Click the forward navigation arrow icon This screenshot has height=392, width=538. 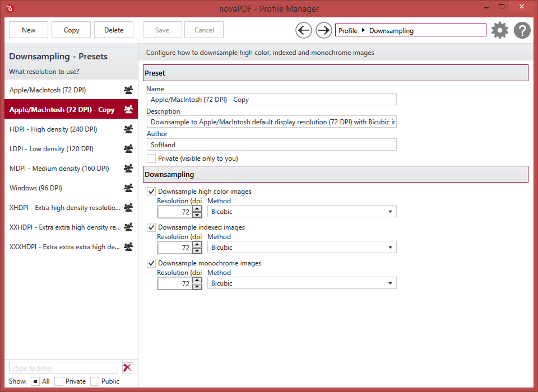point(323,31)
